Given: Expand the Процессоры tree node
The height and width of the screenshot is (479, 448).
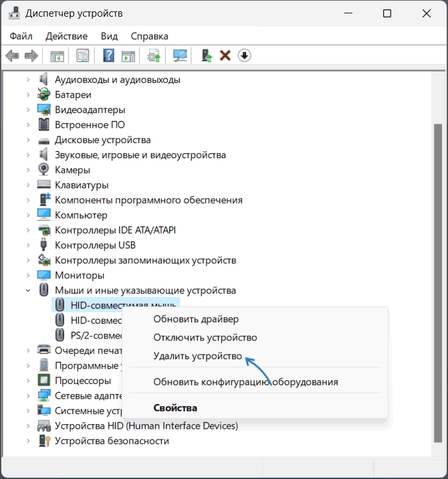Looking at the screenshot, I should point(28,381).
